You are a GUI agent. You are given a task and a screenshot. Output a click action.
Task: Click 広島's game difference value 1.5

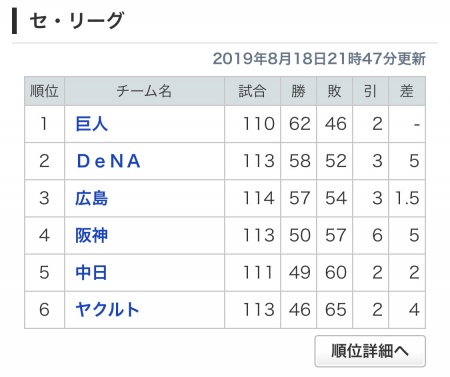click(x=407, y=198)
